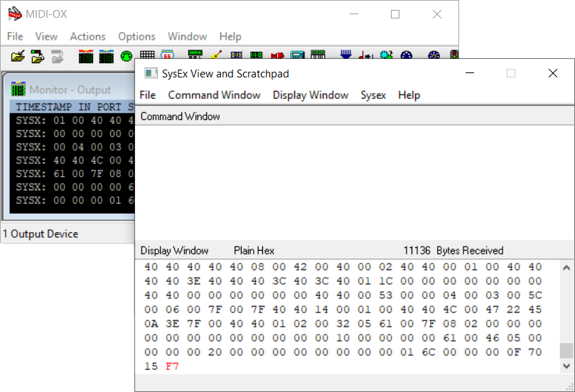Click the green round MIDI connector icon

(x=127, y=56)
